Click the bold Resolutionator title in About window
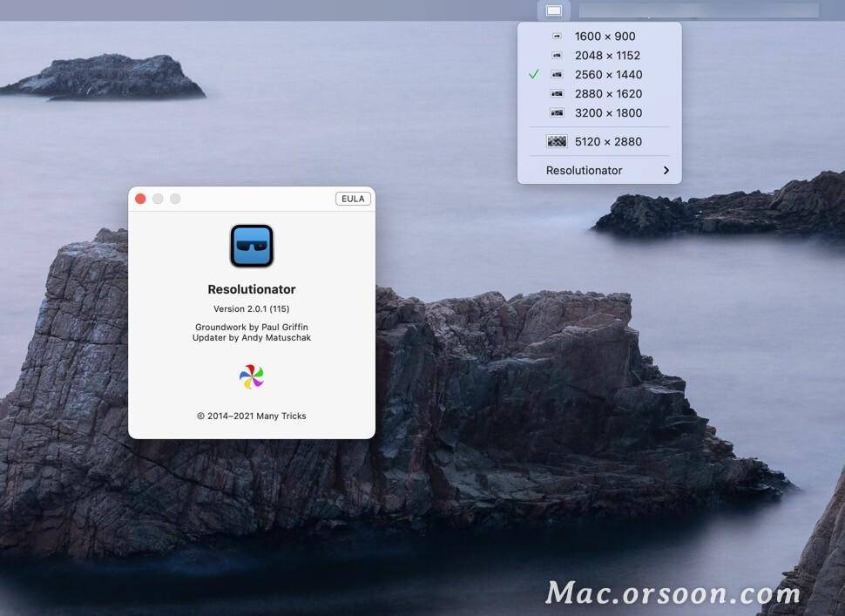 click(252, 289)
